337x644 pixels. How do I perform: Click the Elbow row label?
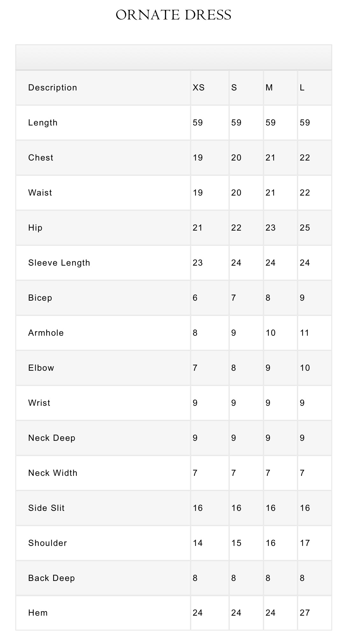point(41,368)
